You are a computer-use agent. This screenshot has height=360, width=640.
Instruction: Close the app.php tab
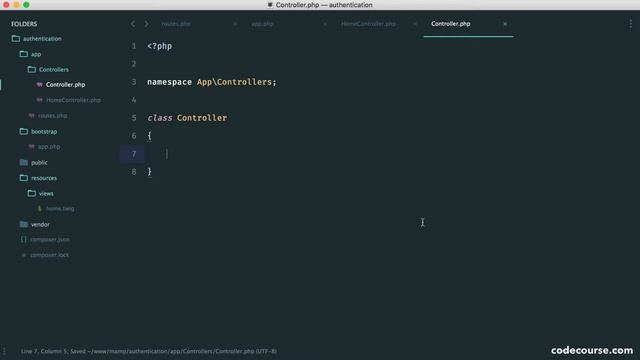325,24
